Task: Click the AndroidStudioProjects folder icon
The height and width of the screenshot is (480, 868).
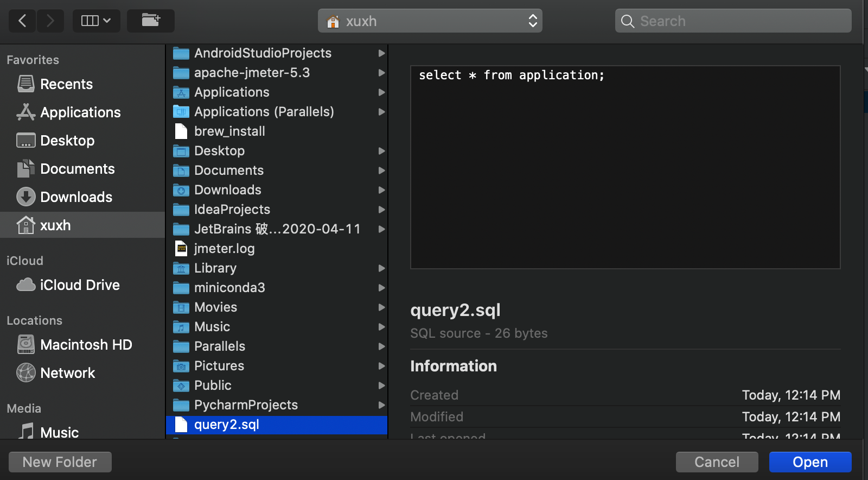Action: click(181, 53)
